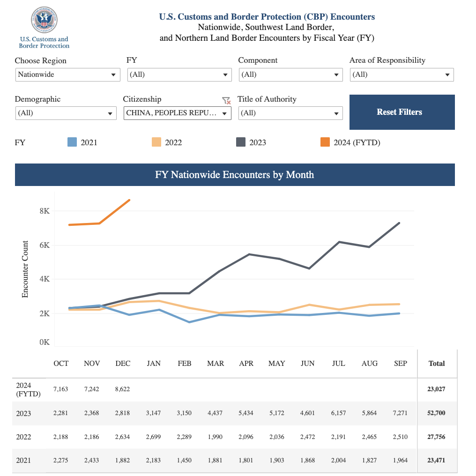The width and height of the screenshot is (476, 476).
Task: Select the Total column header
Action: click(x=437, y=364)
